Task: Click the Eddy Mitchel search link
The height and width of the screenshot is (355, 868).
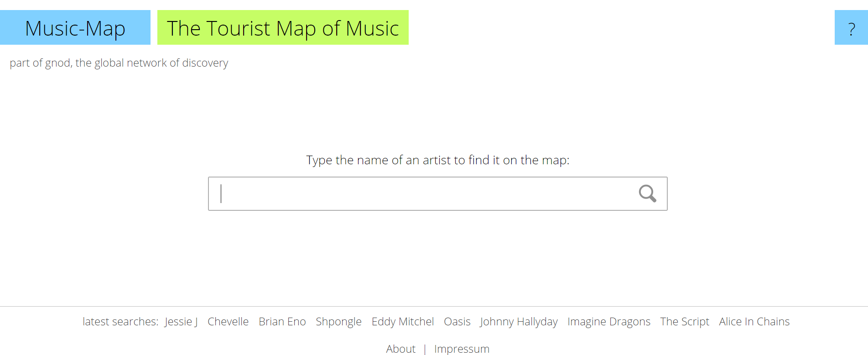Action: [x=402, y=322]
